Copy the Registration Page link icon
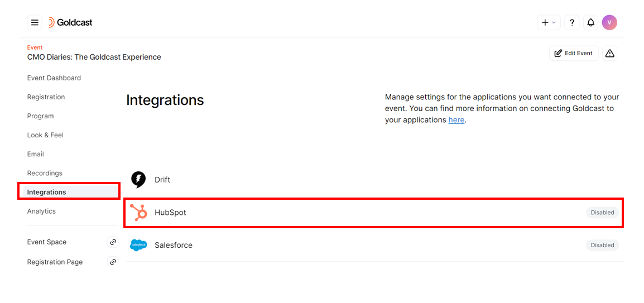644x303 pixels. 113,262
